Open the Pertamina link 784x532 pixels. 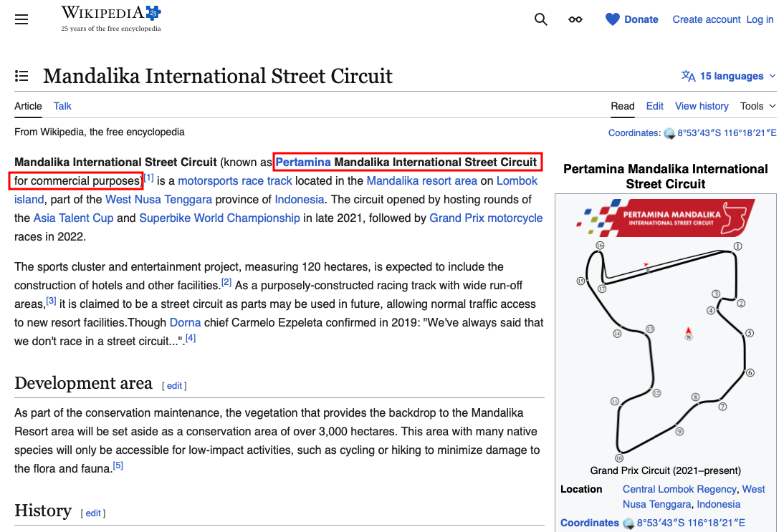303,162
